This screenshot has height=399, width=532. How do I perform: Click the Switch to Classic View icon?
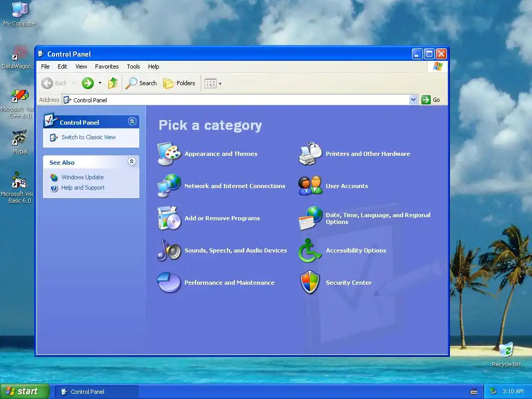(54, 137)
